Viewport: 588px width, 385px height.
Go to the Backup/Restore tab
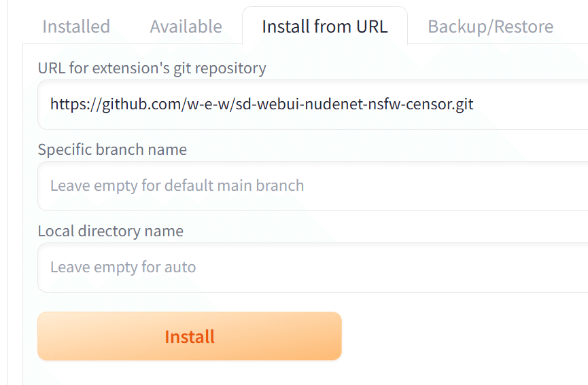tap(490, 26)
